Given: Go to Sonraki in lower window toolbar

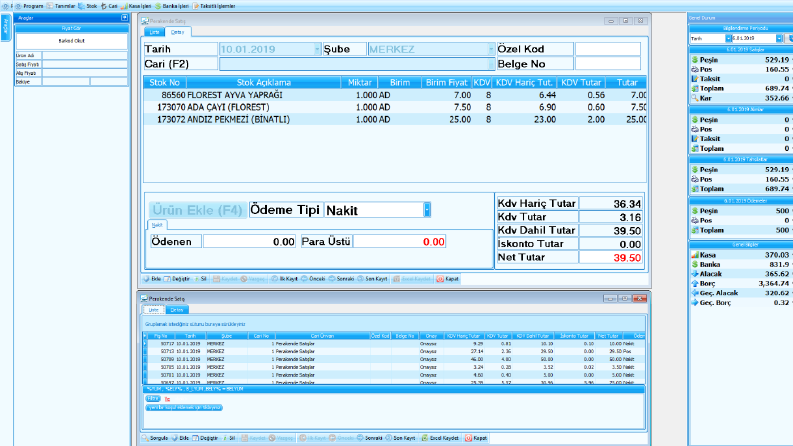Looking at the screenshot, I should click(x=370, y=438).
